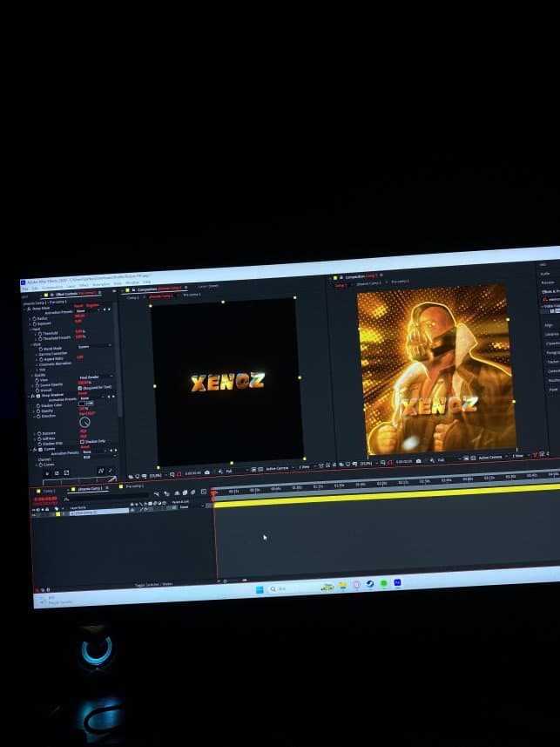Click the timeline current timecode
The height and width of the screenshot is (747, 560).
46,499
